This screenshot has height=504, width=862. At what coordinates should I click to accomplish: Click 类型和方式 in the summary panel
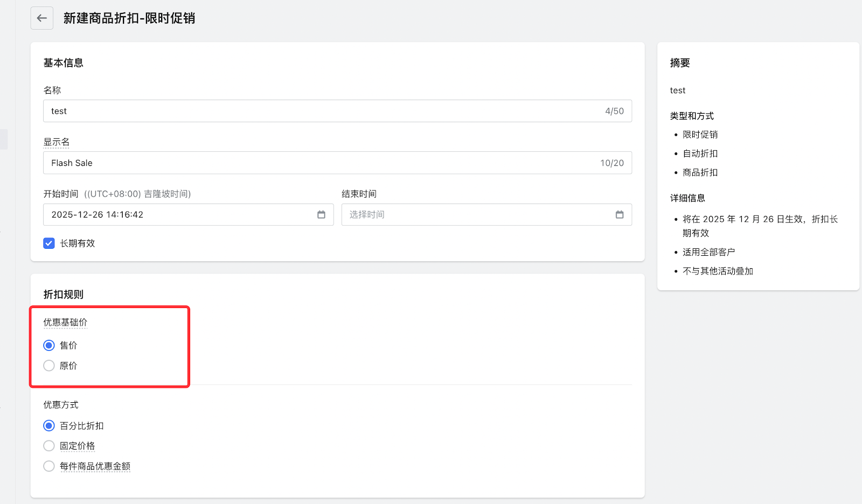point(692,116)
